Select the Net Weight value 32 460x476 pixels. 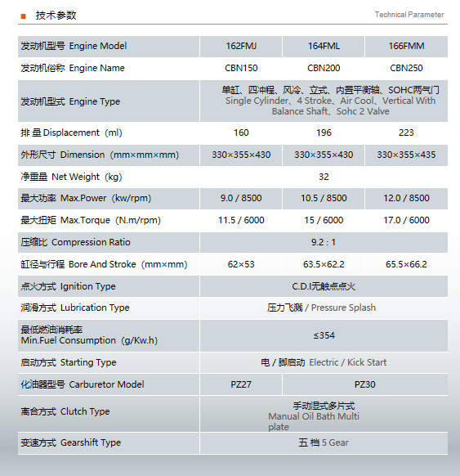pos(324,177)
